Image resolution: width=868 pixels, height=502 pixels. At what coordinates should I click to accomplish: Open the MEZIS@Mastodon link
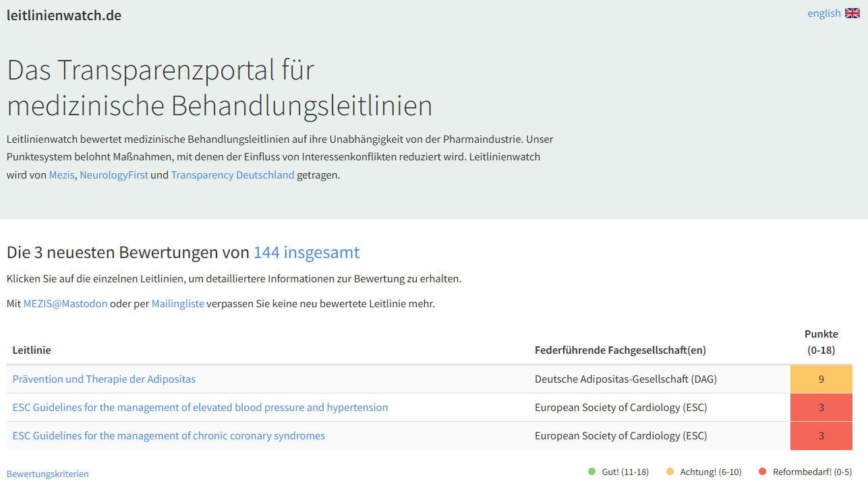[x=65, y=304]
